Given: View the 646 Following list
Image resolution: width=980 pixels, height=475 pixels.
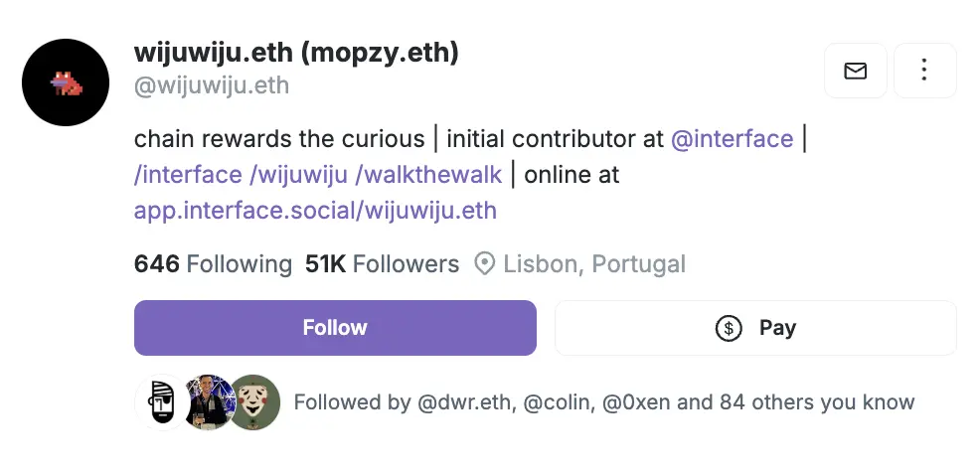Looking at the screenshot, I should point(213,264).
